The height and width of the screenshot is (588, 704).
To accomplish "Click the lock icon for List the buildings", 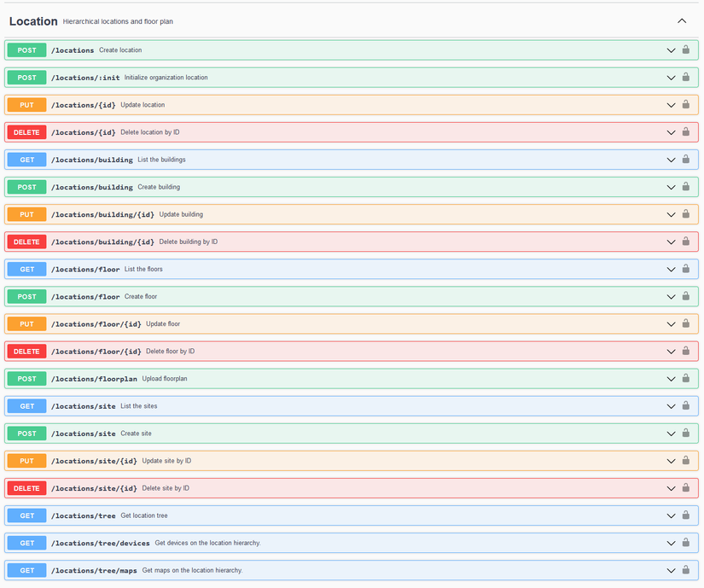I will pos(685,160).
